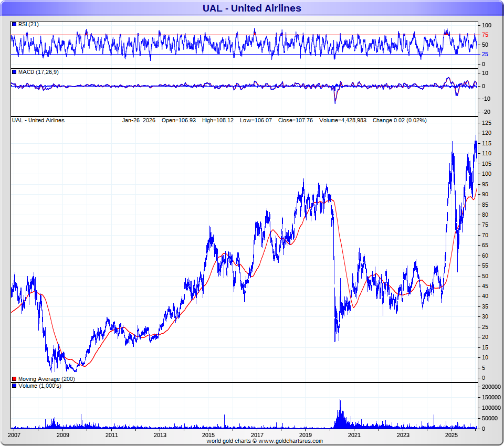This screenshot has height=446, width=504.
Task: Click the 'Volume (1,000's)' label
Action: pos(39,386)
